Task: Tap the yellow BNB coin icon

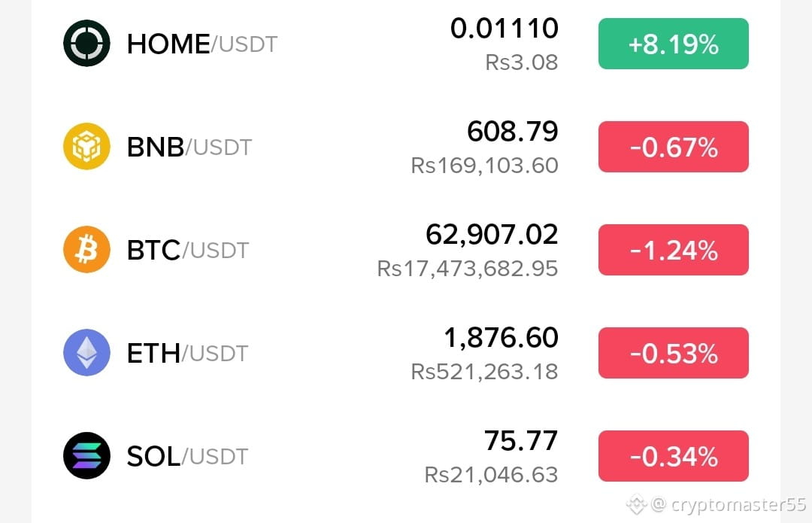Action: coord(86,146)
